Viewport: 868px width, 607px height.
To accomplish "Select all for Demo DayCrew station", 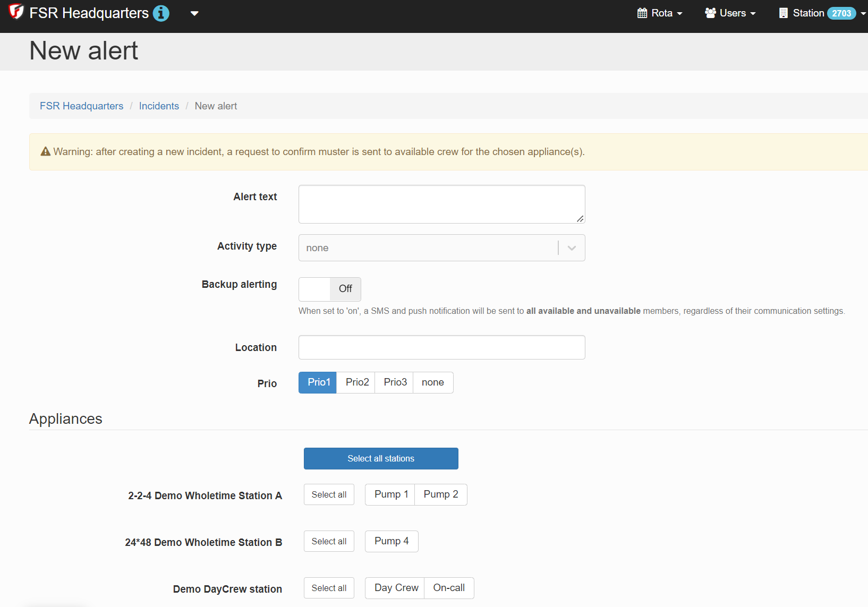I will click(329, 588).
